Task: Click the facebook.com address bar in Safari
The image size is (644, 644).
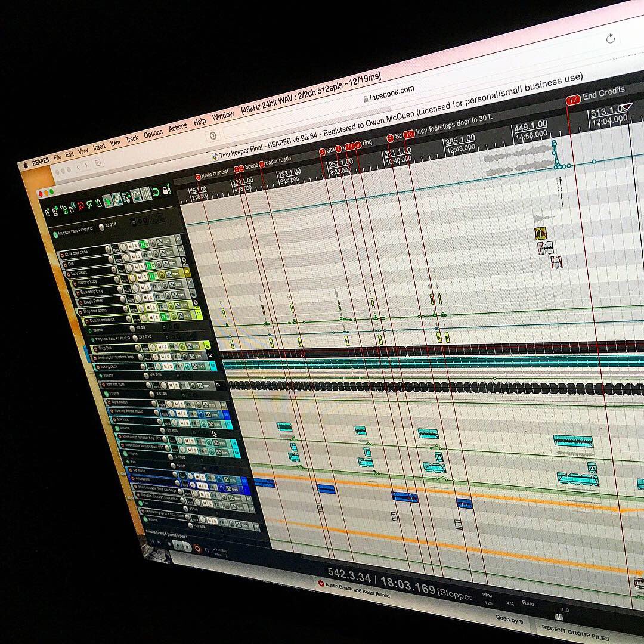Action: tap(390, 94)
